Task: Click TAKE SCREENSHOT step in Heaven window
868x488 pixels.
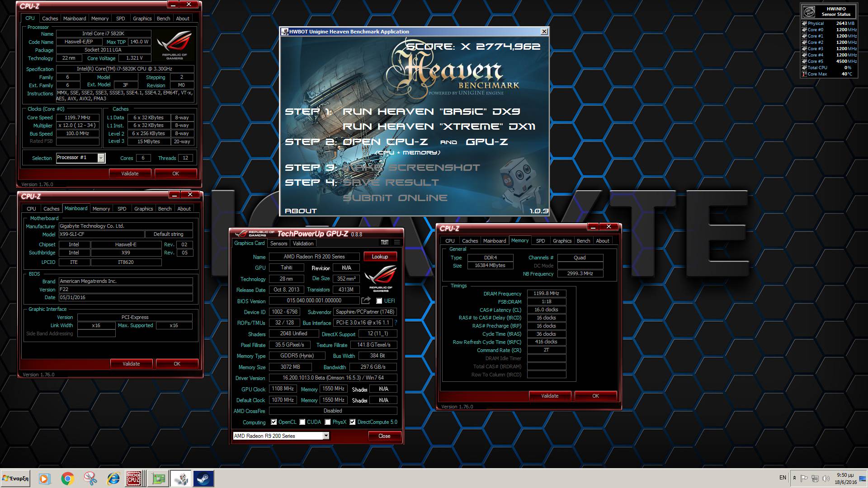Action: point(411,168)
